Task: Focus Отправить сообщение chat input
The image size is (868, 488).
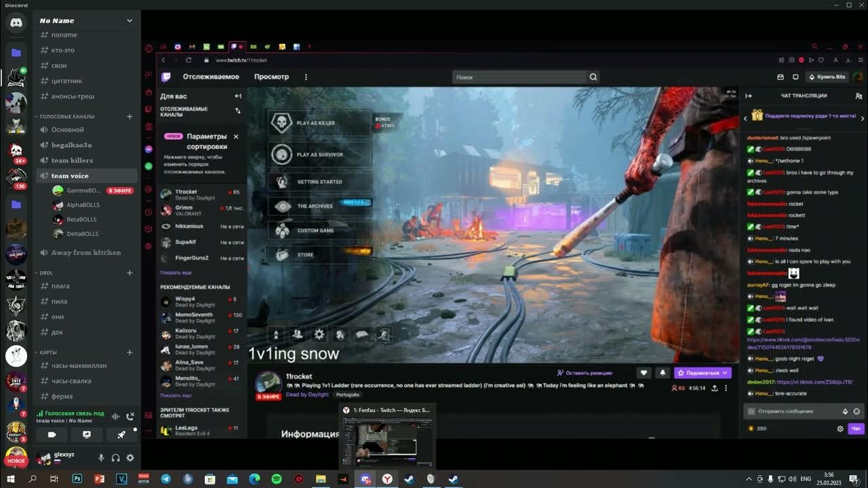Action: 804,411
